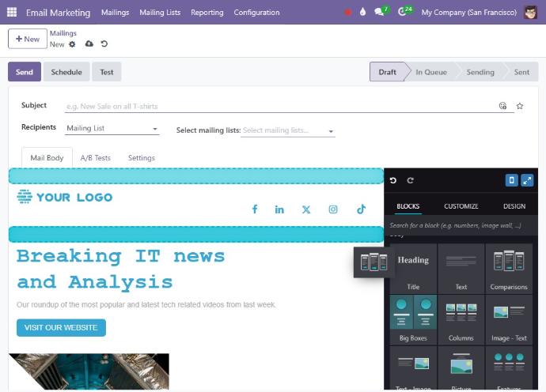Open the main apps grid menu
The width and height of the screenshot is (546, 392).
point(11,13)
